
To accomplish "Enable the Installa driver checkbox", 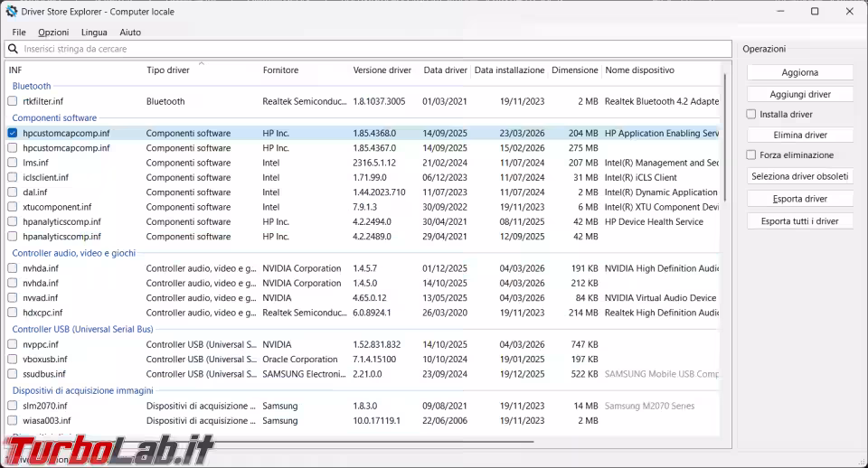I will (x=751, y=115).
